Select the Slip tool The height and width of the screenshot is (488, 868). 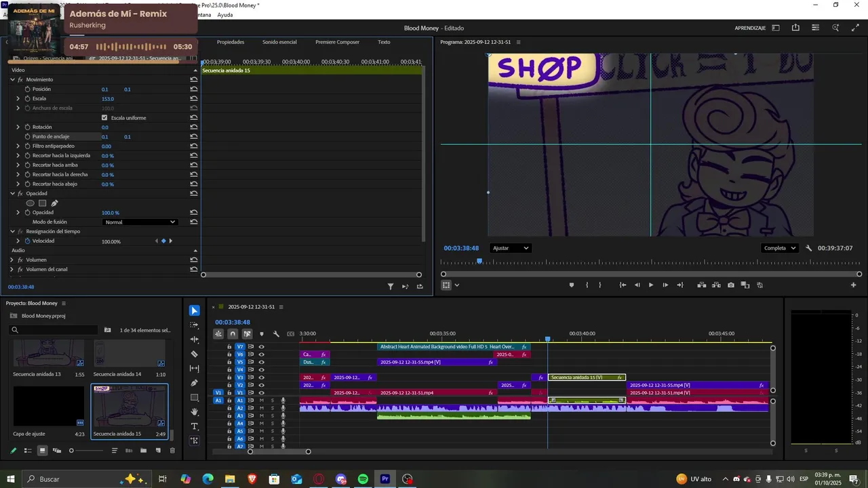(x=195, y=369)
